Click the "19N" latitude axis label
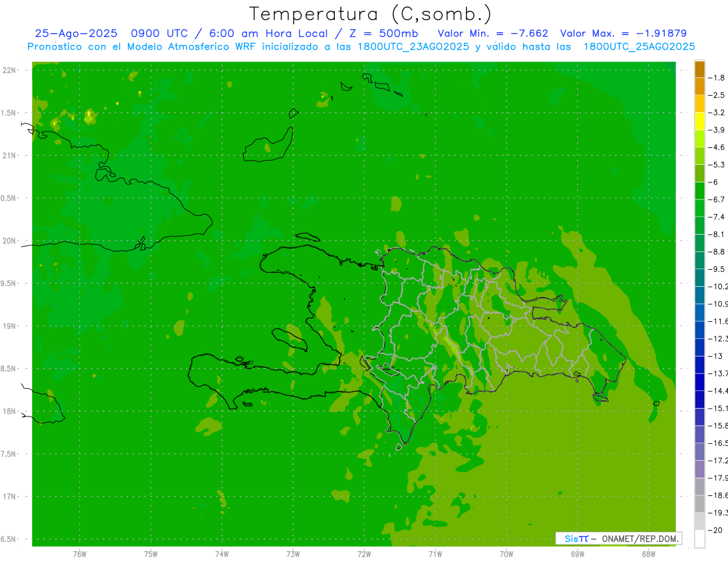Screen dimensions: 728x562 [10, 326]
